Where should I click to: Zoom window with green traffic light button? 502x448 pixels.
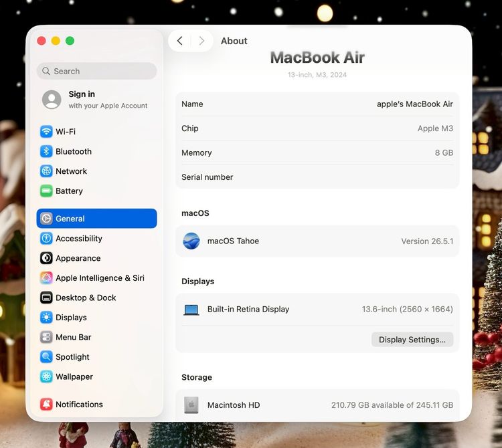point(70,41)
